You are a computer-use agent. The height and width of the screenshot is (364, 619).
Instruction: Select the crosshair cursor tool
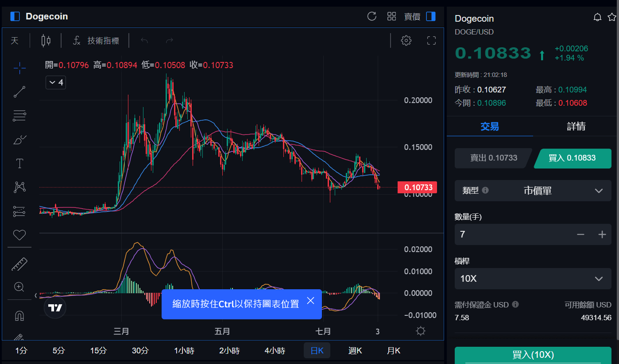pos(19,68)
